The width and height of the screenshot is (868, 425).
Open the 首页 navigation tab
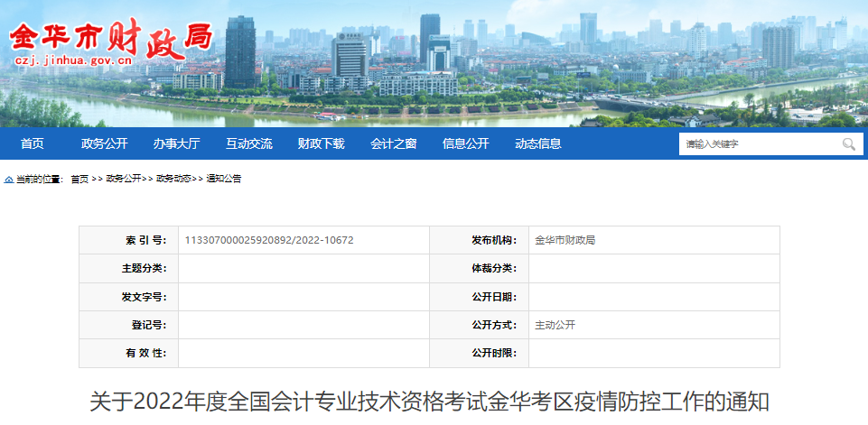click(x=32, y=144)
